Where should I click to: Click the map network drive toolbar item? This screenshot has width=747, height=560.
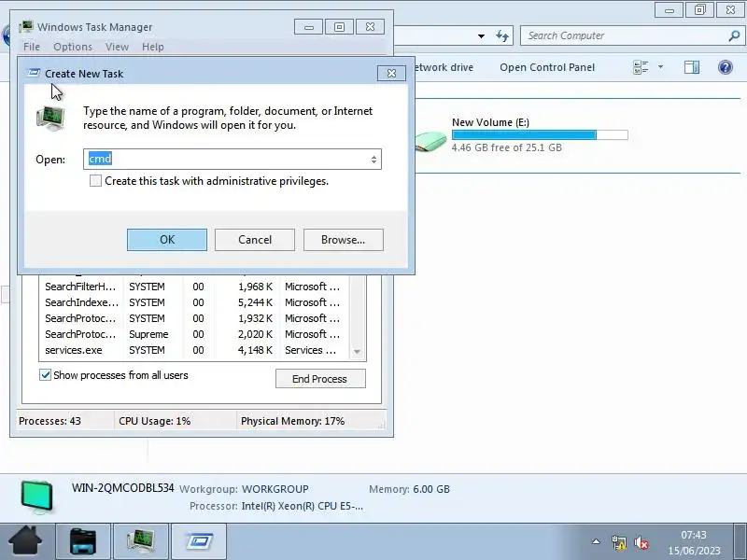[443, 67]
